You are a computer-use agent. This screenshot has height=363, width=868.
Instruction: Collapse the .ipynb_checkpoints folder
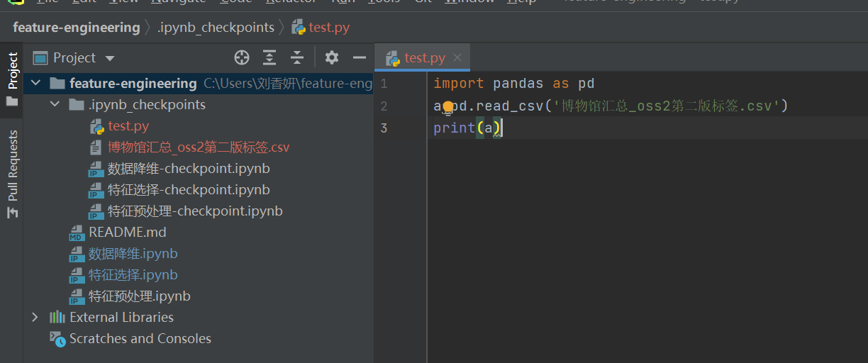pyautogui.click(x=55, y=105)
